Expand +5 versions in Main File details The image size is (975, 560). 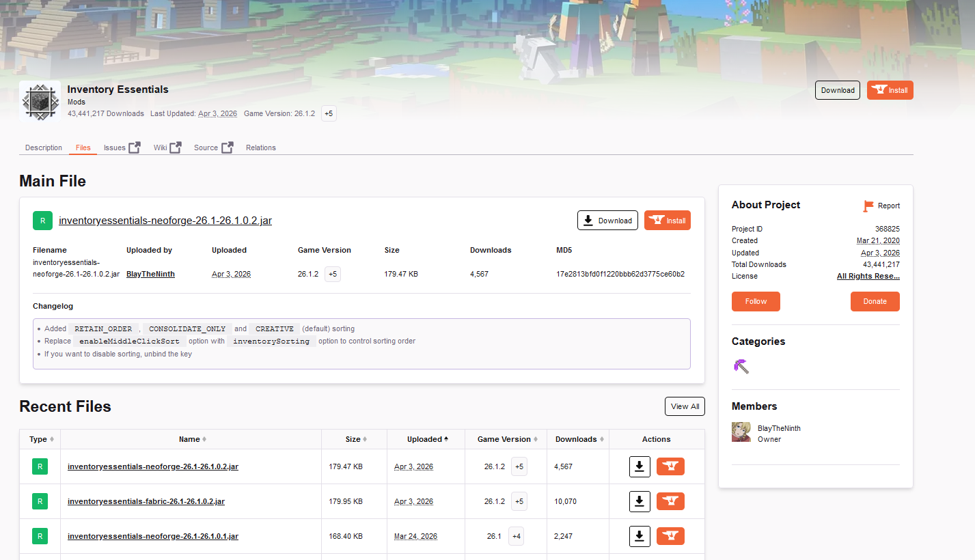tap(333, 274)
